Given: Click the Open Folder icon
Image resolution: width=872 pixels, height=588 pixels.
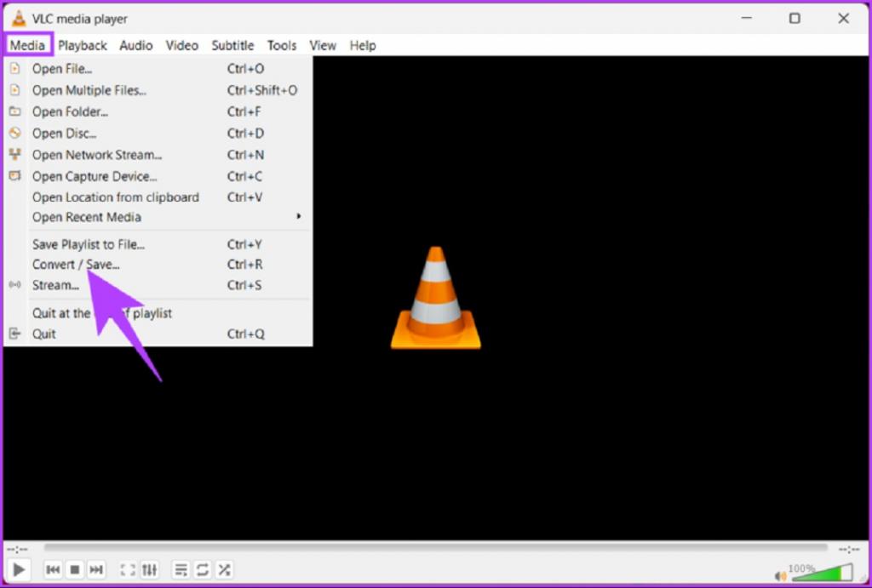Looking at the screenshot, I should point(15,111).
